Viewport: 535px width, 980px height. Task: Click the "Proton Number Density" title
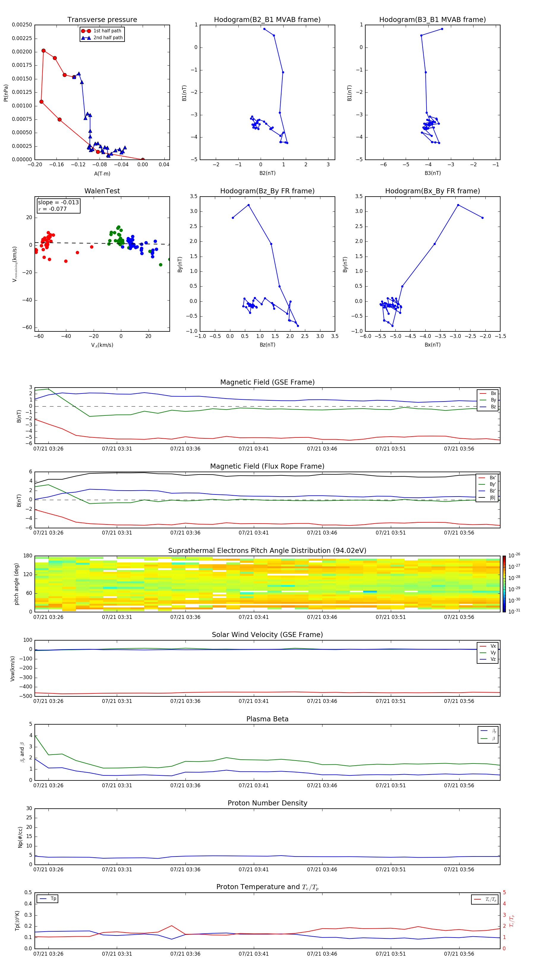click(x=267, y=803)
